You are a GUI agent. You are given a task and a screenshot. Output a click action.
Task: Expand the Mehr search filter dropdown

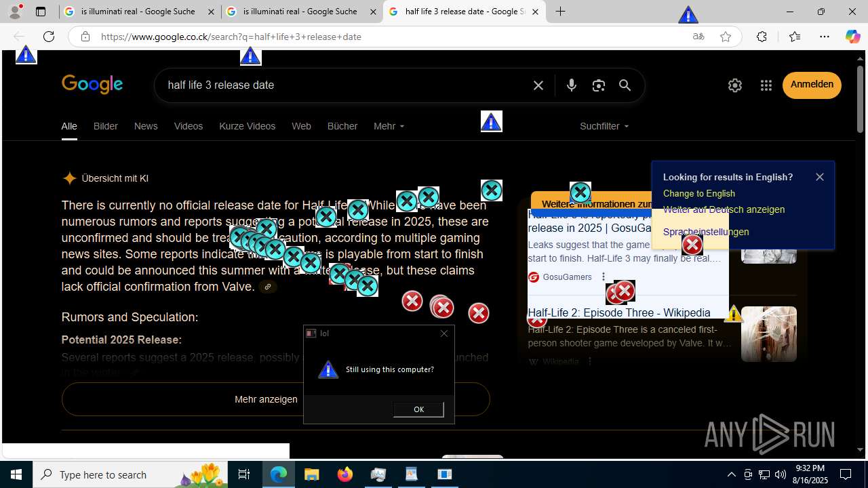[x=389, y=126]
